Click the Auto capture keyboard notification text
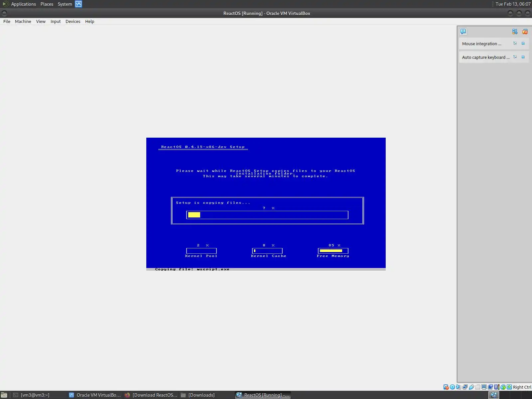Image resolution: width=532 pixels, height=399 pixels. 485,58
